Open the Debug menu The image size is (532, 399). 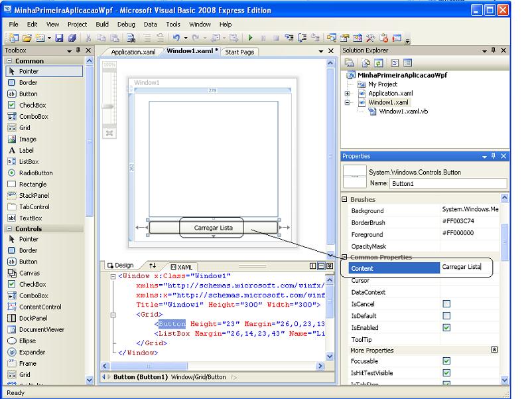pyautogui.click(x=126, y=24)
